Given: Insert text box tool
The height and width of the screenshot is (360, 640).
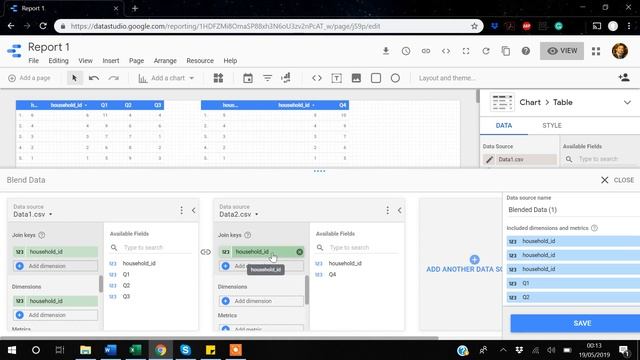Looking at the screenshot, I should 336,78.
